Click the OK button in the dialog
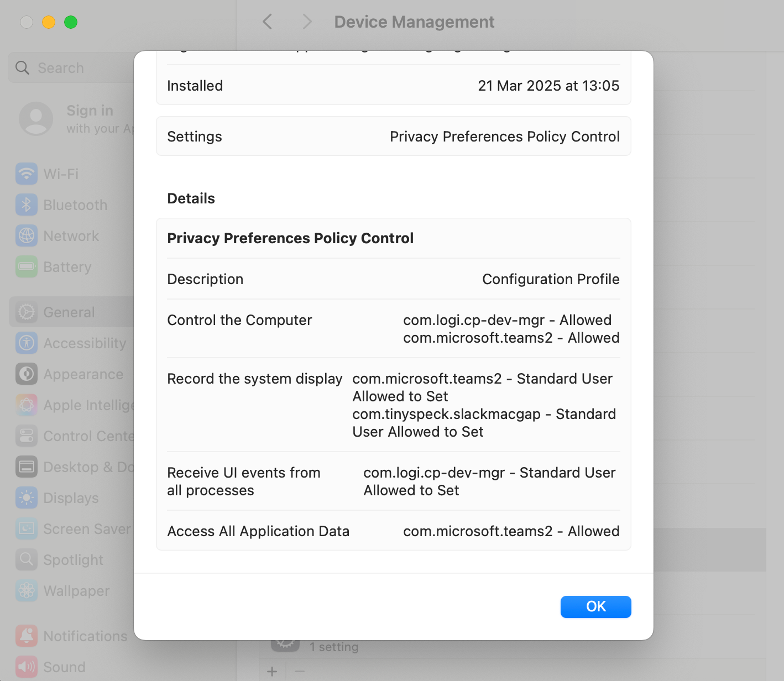The height and width of the screenshot is (681, 784). coord(595,606)
